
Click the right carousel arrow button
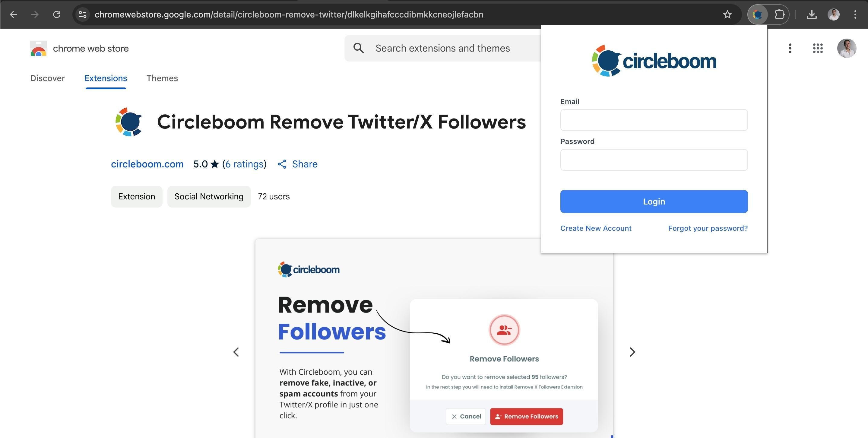pos(632,352)
